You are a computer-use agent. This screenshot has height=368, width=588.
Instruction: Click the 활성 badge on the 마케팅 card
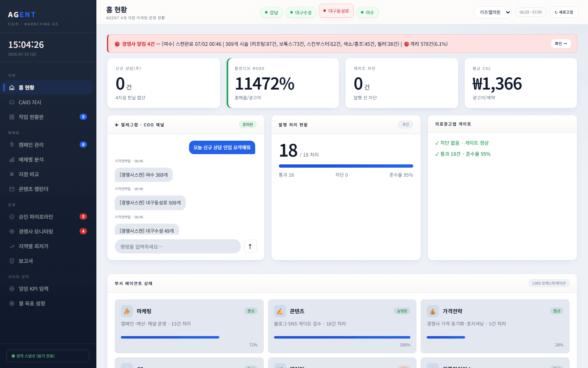click(251, 311)
